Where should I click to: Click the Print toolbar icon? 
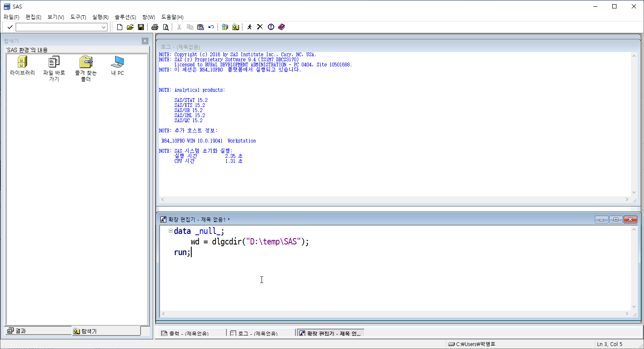tap(155, 27)
